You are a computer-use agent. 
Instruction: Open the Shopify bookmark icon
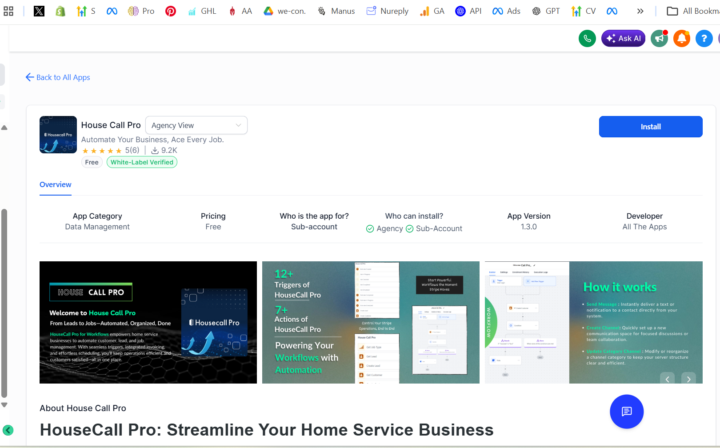[x=60, y=11]
